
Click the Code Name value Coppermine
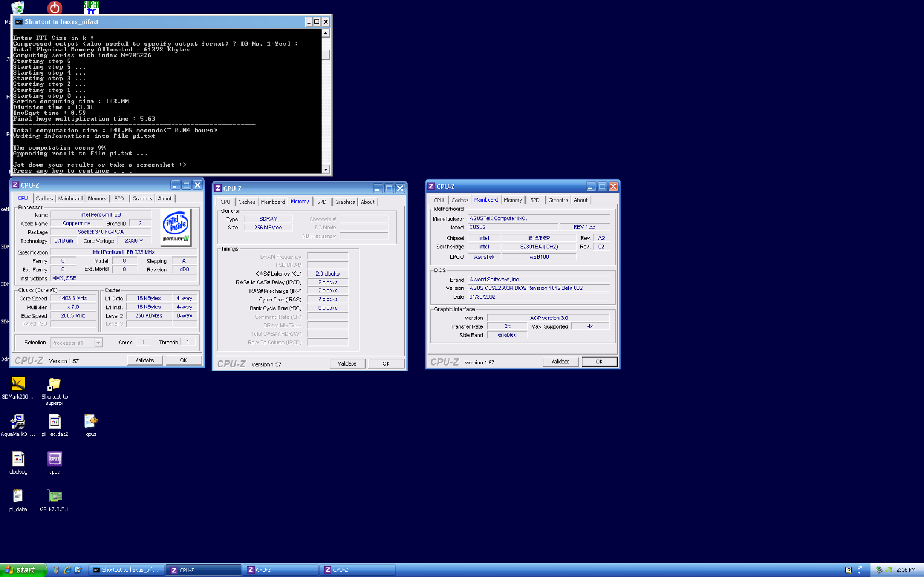[x=76, y=224]
